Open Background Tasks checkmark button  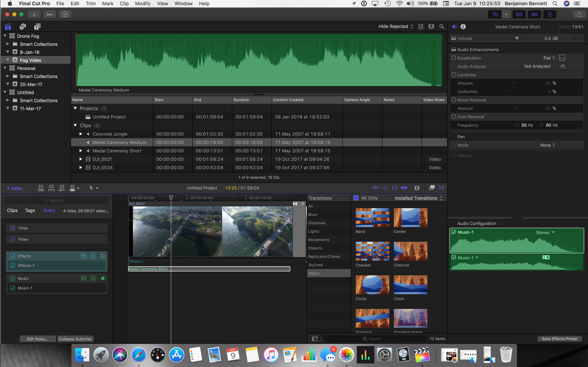pos(65,14)
